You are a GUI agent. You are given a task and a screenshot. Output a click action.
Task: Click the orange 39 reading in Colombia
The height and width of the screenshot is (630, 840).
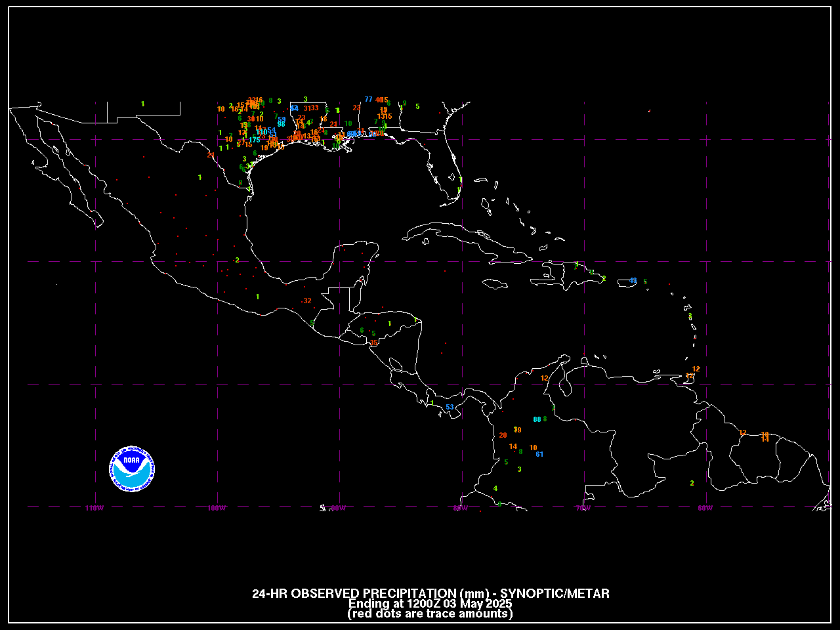517,430
